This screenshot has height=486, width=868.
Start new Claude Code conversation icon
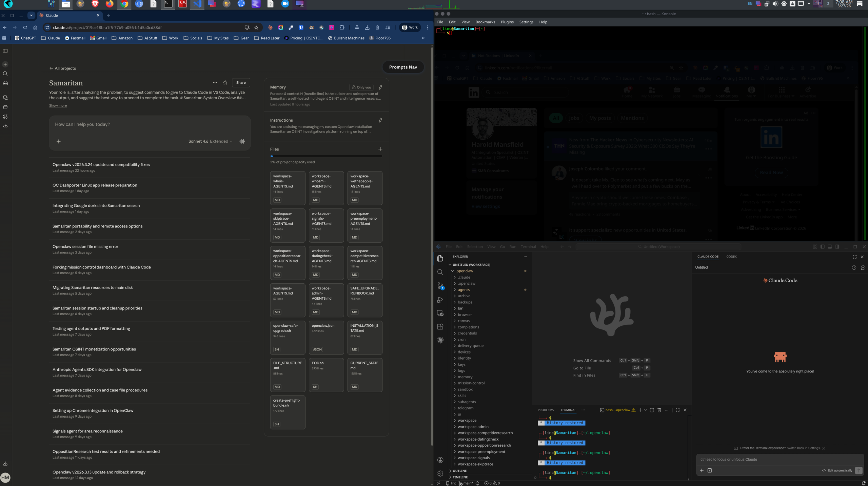(863, 267)
